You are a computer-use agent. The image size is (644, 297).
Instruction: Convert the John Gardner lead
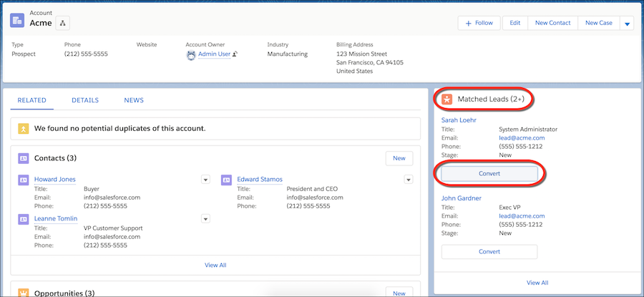point(489,251)
